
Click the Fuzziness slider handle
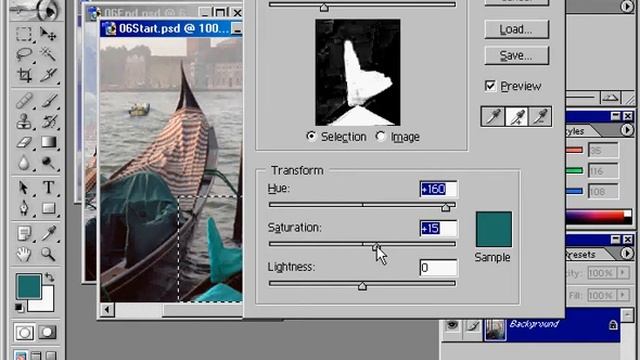tap(324, 7)
